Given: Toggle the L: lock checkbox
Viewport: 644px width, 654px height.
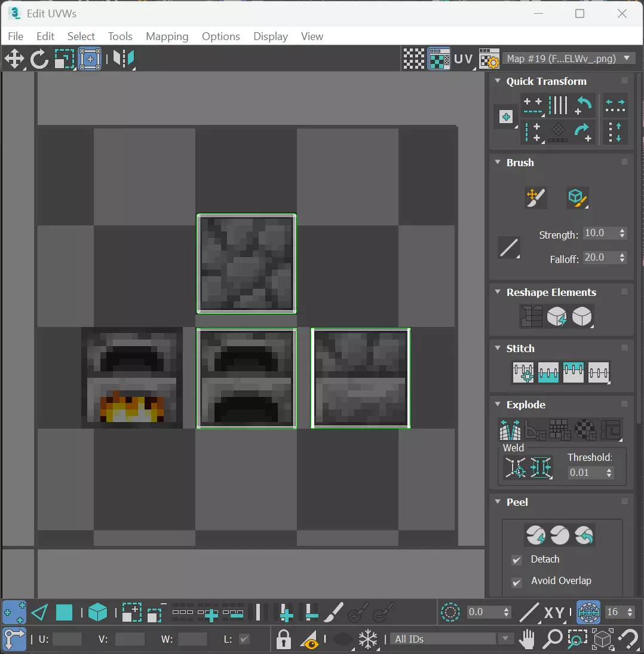Looking at the screenshot, I should coord(244,639).
